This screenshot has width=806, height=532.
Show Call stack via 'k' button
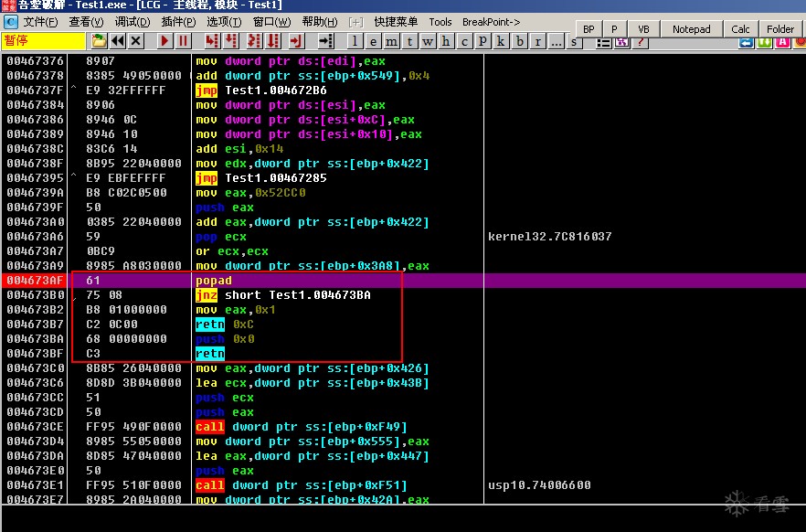[x=501, y=41]
